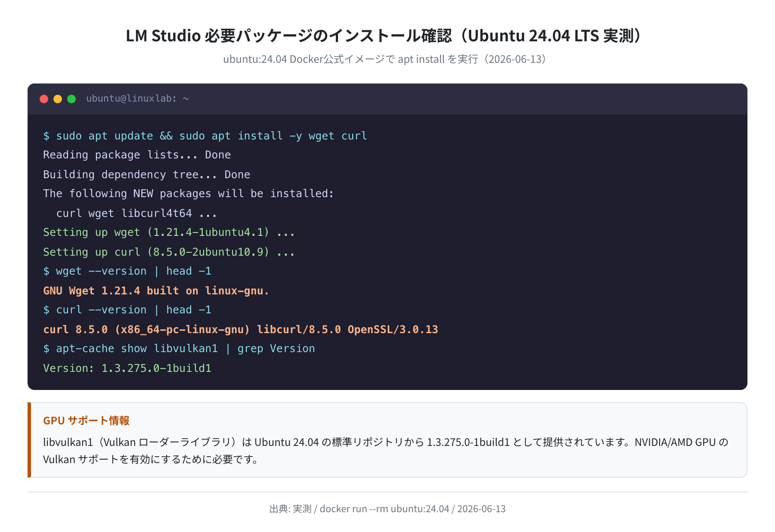Select the 'wget --version | head -1' command
Screen dimensions: 775x532
[127, 271]
